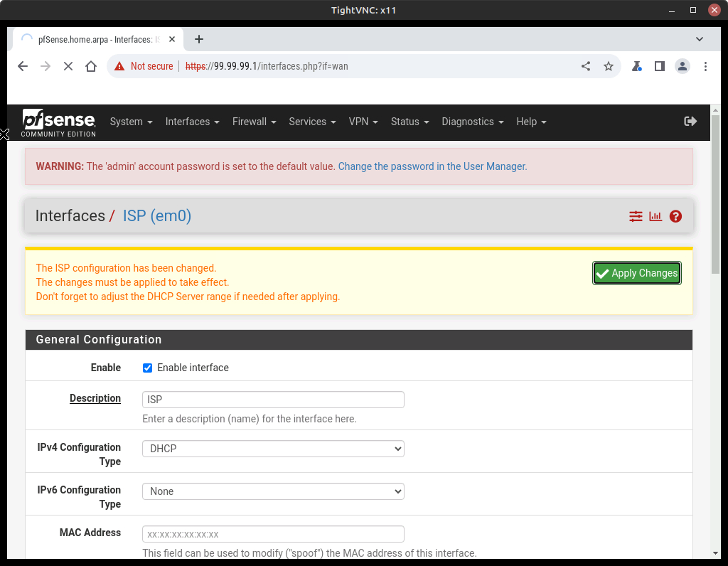Expand the tab search chevron
The image size is (728, 566).
[700, 40]
